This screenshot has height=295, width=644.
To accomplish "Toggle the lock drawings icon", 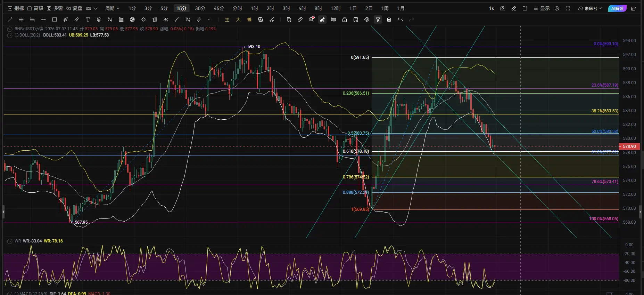I will 345,19.
